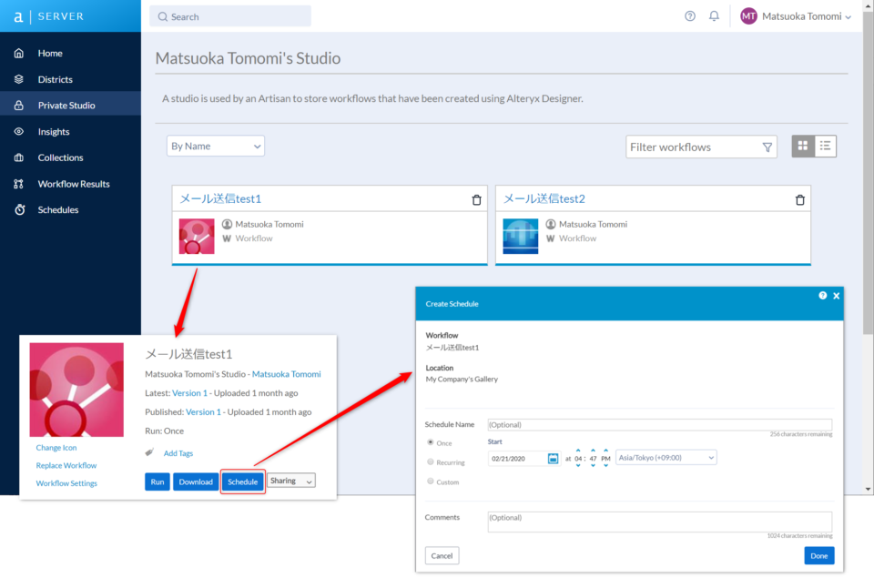Open the Latest Version 1 link

tap(189, 393)
